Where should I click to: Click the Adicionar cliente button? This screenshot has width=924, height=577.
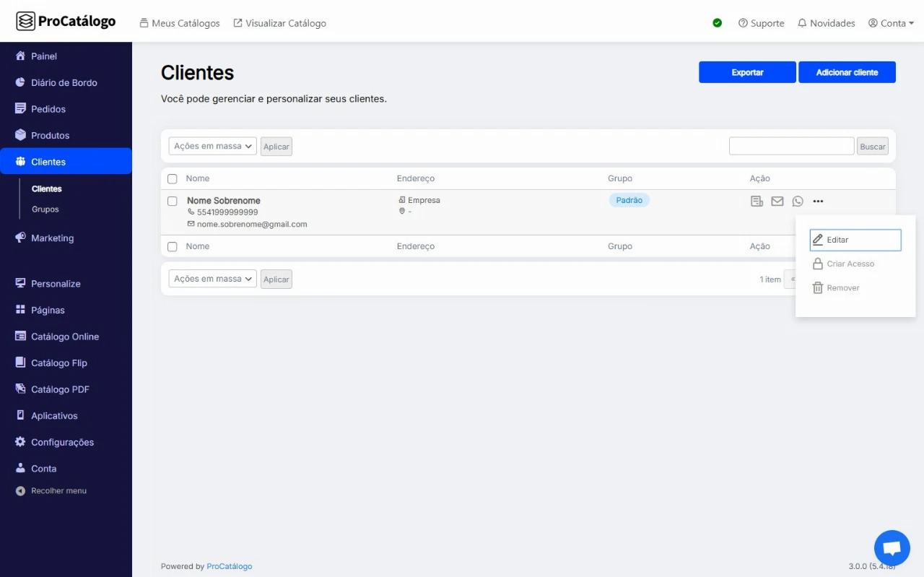(847, 72)
